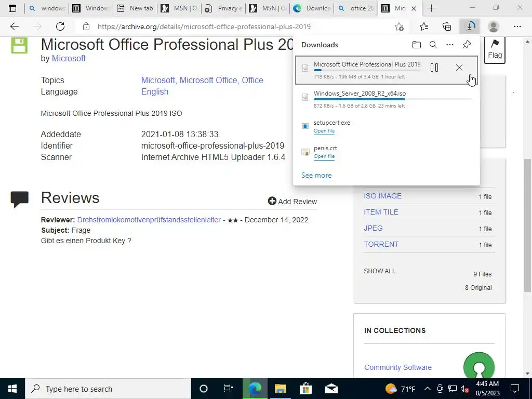The height and width of the screenshot is (399, 532).
Task: Open the Downloads panel more options menu
Action: pos(450,45)
